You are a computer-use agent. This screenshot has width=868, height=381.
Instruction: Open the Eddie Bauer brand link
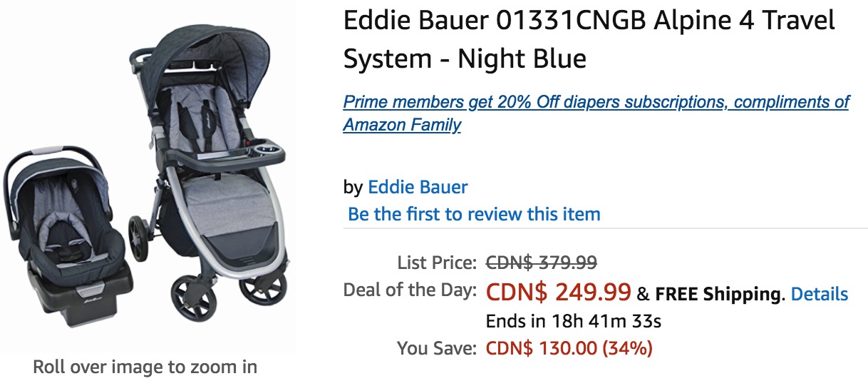[418, 188]
